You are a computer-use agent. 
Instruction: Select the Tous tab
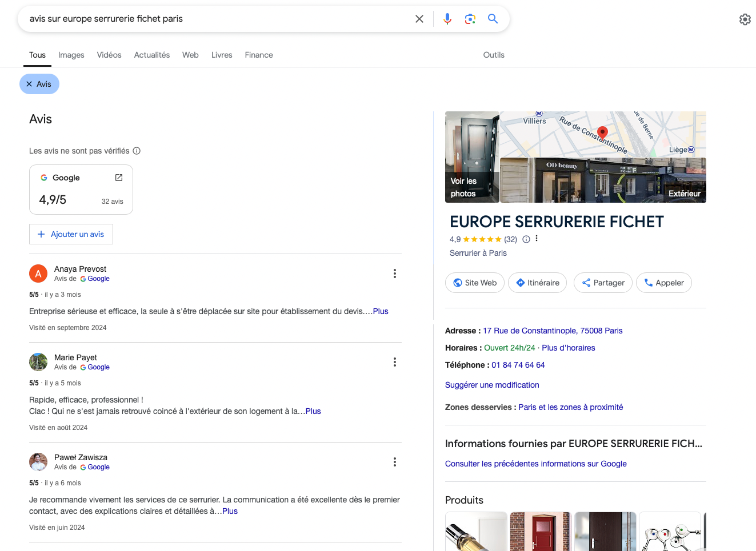[37, 55]
